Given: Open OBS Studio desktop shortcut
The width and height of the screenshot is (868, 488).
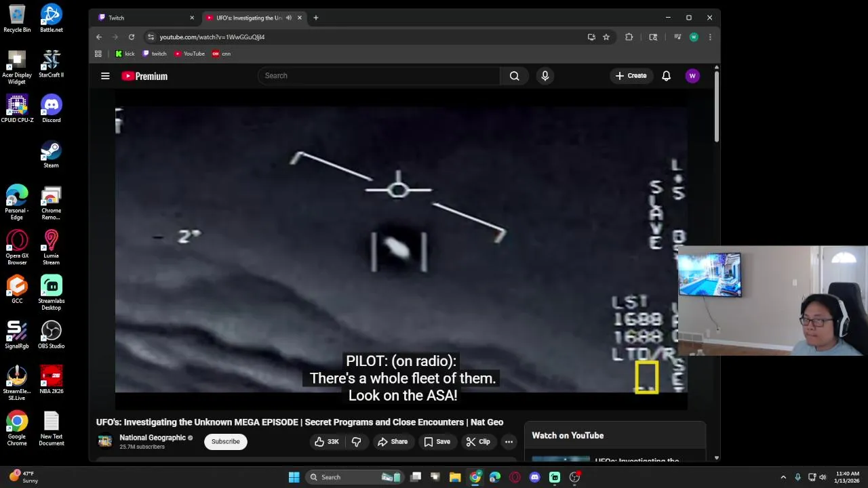Looking at the screenshot, I should [51, 334].
